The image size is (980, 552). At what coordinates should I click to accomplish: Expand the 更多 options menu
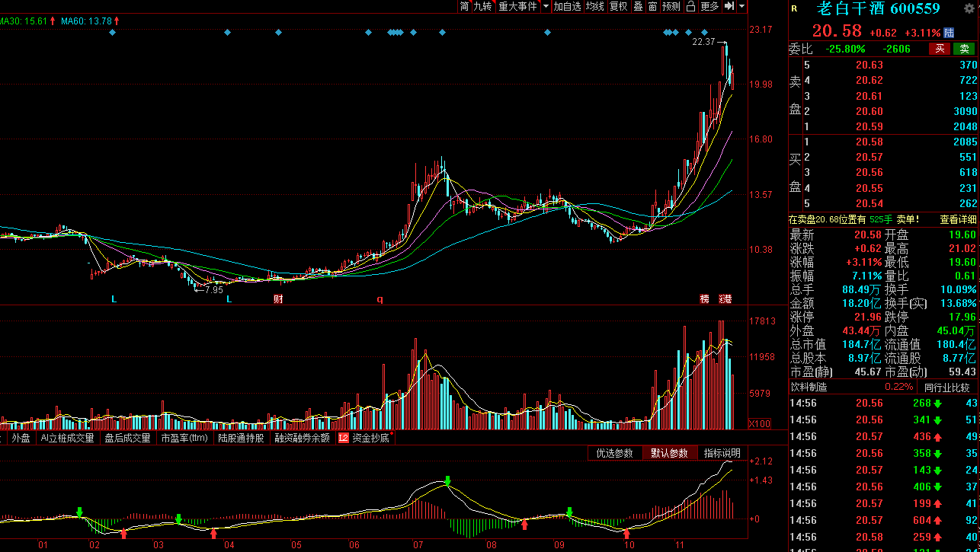[x=709, y=6]
